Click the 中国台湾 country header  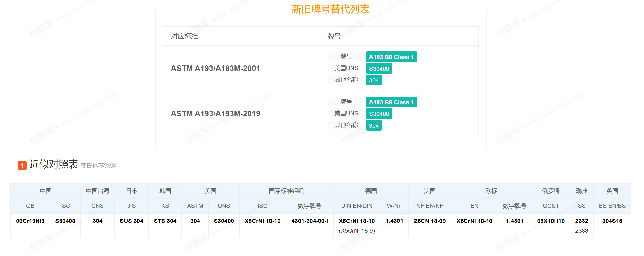pyautogui.click(x=97, y=191)
